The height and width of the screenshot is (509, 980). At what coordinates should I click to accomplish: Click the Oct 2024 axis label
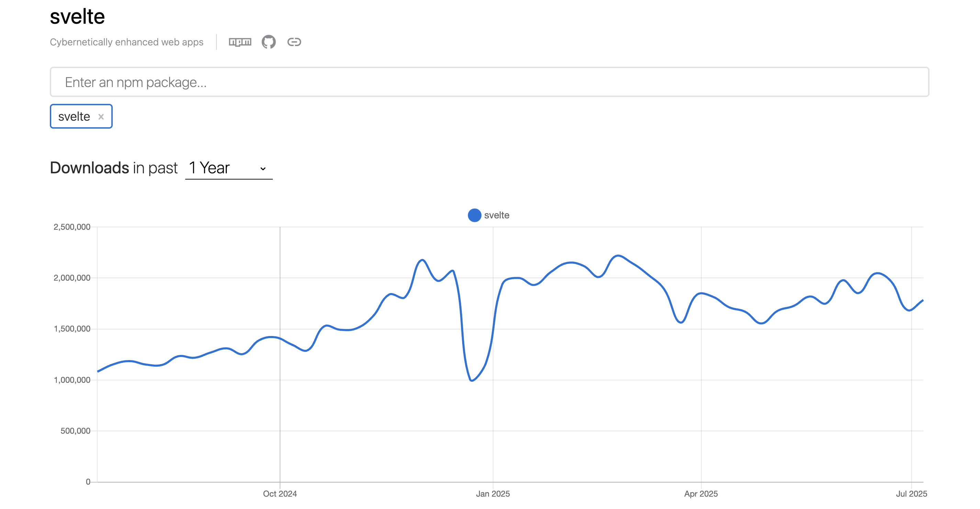pyautogui.click(x=280, y=494)
